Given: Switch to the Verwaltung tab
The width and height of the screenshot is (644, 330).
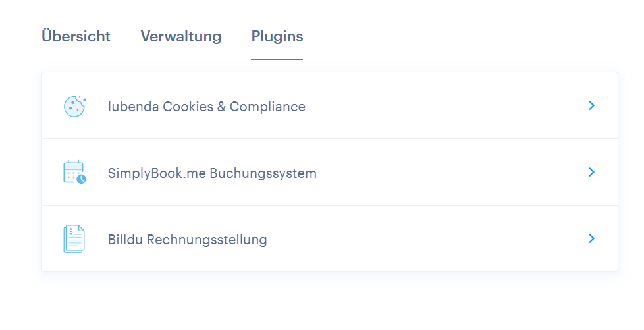Looking at the screenshot, I should [x=180, y=36].
